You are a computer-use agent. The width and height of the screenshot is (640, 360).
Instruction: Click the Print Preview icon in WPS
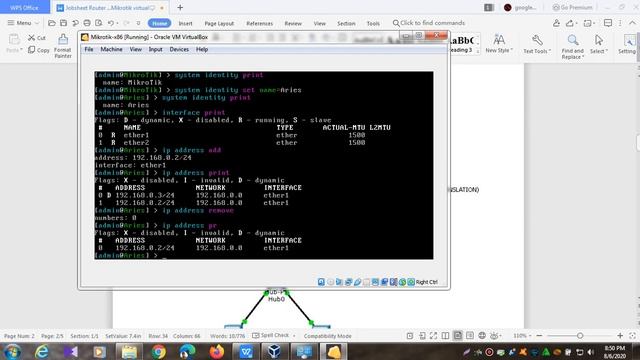(x=99, y=23)
